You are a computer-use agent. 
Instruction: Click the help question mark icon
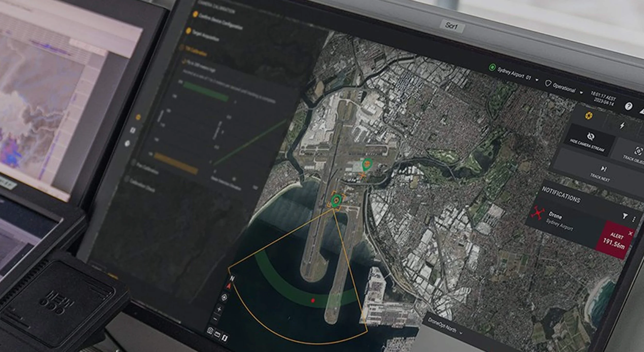pos(629,106)
